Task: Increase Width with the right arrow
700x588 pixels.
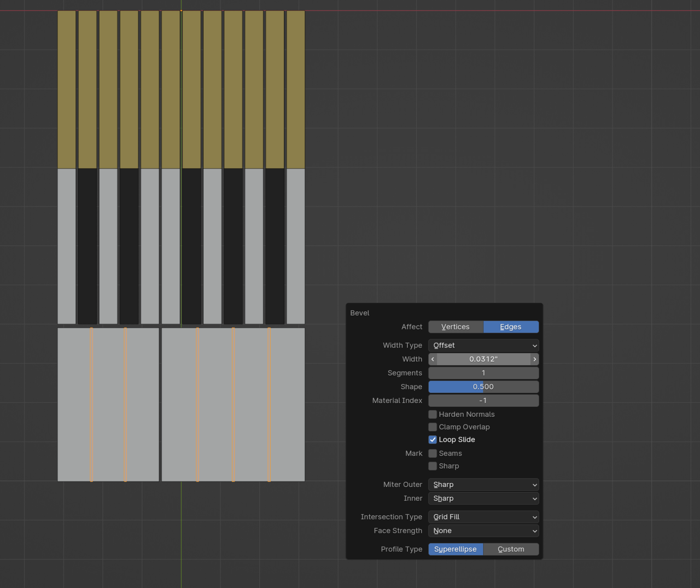Action: (x=534, y=359)
